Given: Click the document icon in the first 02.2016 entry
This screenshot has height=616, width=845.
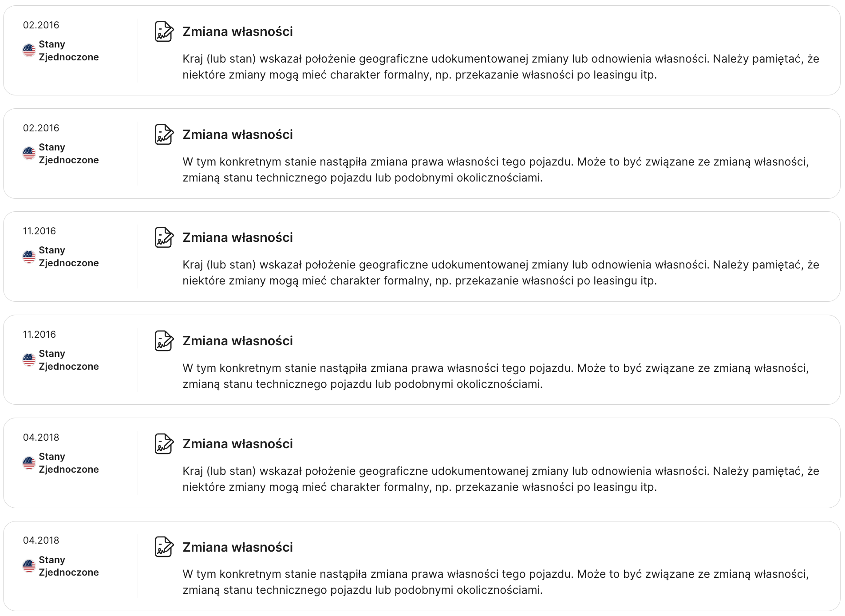Looking at the screenshot, I should click(164, 32).
